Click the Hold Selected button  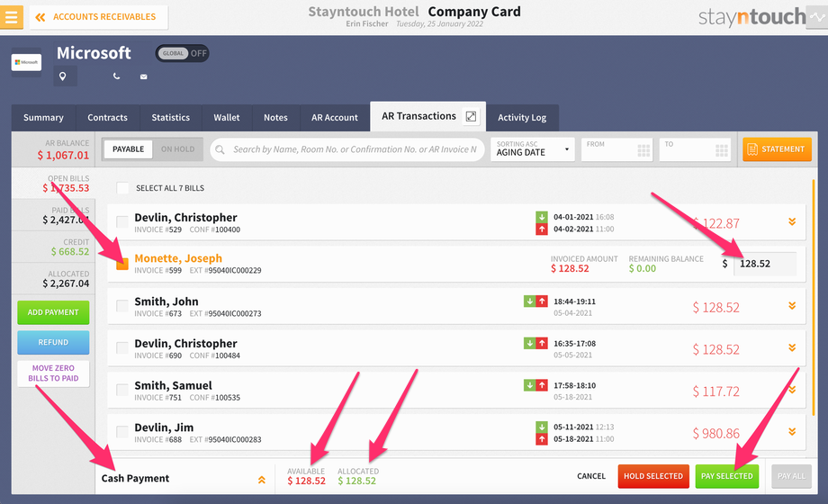[x=653, y=476]
